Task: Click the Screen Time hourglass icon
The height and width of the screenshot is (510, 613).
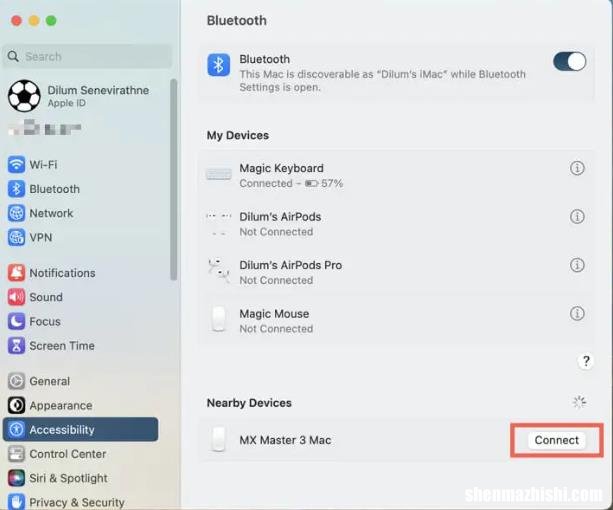Action: pos(16,345)
